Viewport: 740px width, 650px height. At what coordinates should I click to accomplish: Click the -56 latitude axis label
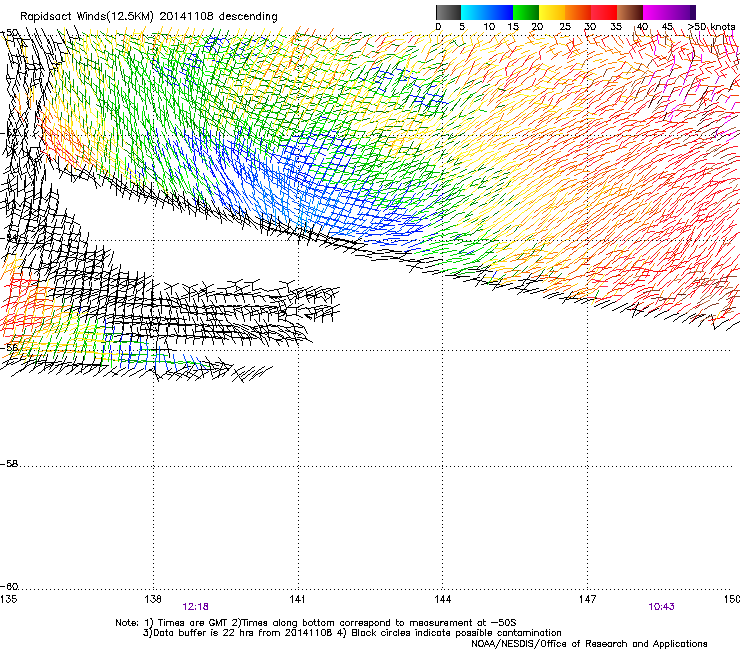pos(9,347)
